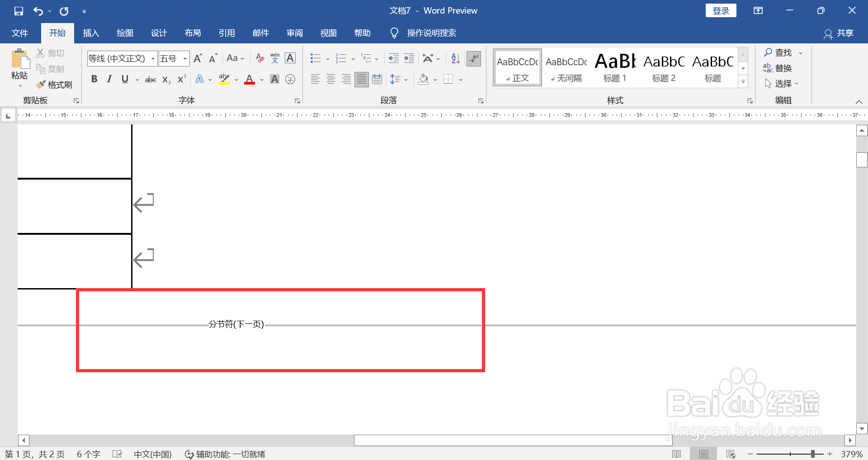Align text left
Viewport: 868px width, 460px height.
pos(316,79)
